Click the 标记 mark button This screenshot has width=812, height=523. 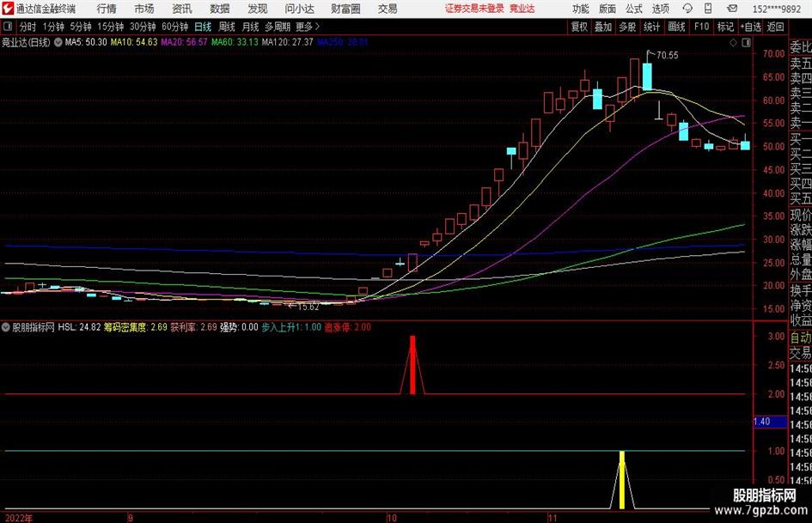coord(725,27)
